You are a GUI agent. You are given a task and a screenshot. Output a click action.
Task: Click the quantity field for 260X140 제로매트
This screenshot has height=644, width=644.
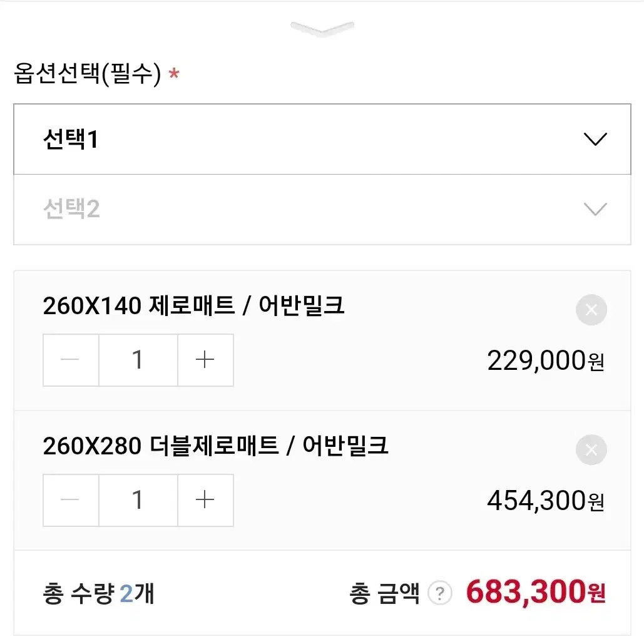click(x=138, y=360)
